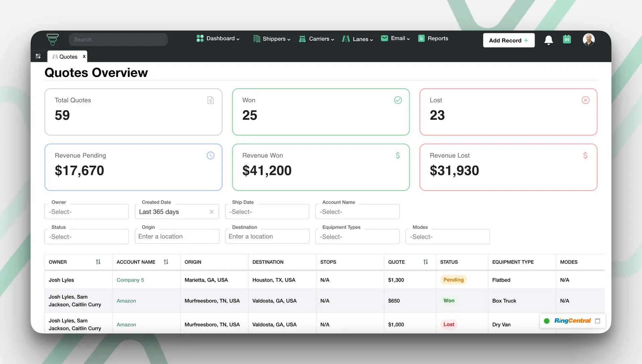The height and width of the screenshot is (364, 642).
Task: Click the grid icon beside the Quotes tab
Action: [x=38, y=56]
